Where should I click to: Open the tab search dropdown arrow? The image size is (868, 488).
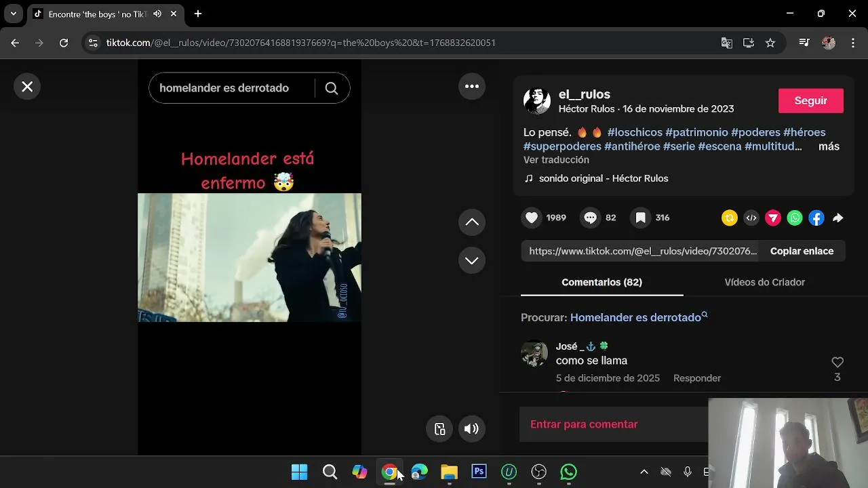(x=13, y=14)
